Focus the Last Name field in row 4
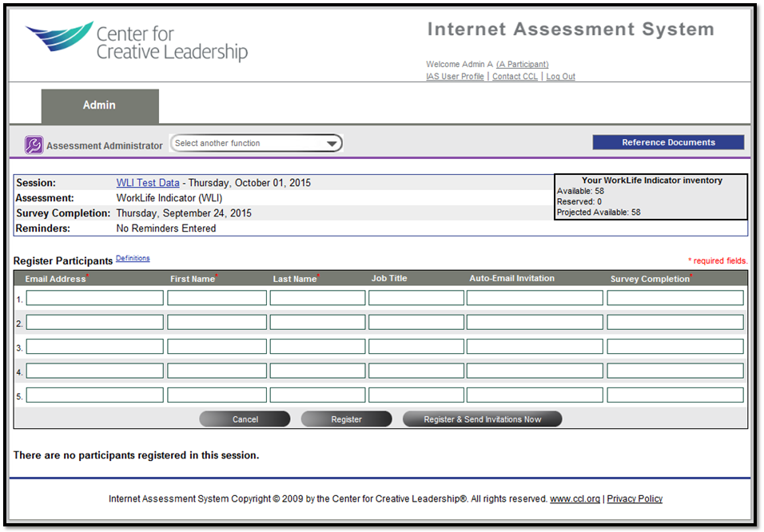764x532 pixels. 318,371
